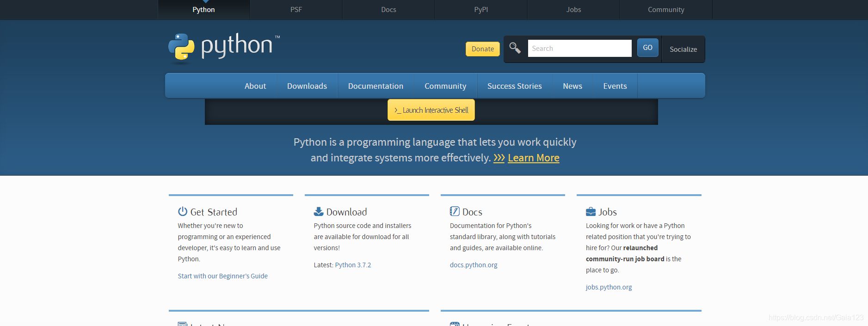Screen dimensions: 868x326
Task: Open the Documentation navigation menu
Action: [376, 86]
